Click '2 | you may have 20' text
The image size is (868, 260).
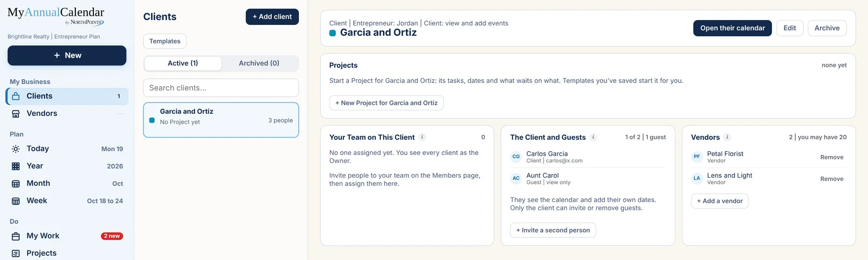[x=818, y=137]
